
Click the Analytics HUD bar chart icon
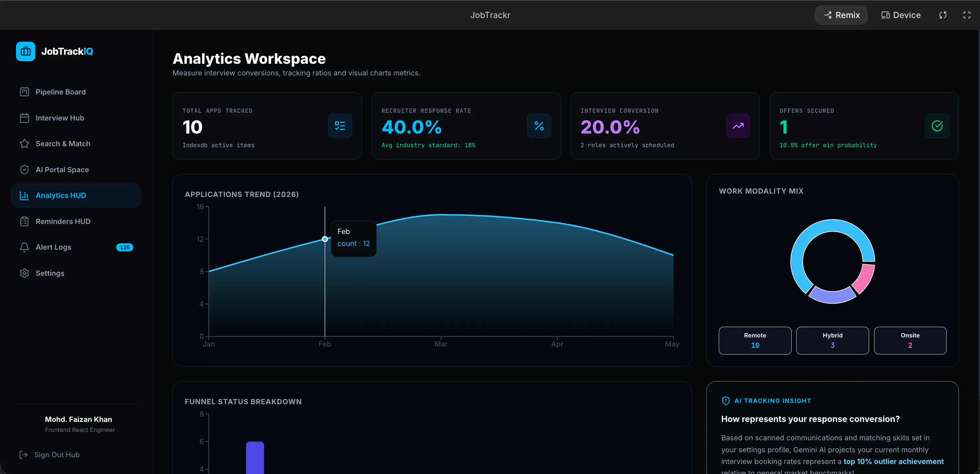(24, 195)
